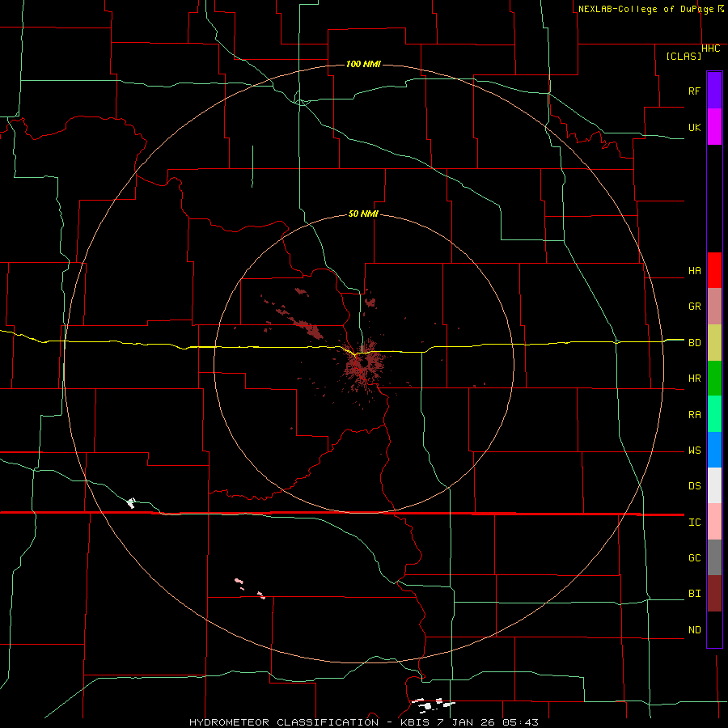The width and height of the screenshot is (728, 728).
Task: Click the gray GC legend swatch
Action: [x=714, y=557]
